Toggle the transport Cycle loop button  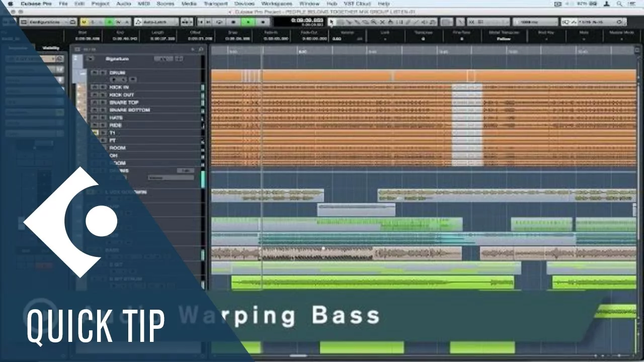click(x=219, y=22)
